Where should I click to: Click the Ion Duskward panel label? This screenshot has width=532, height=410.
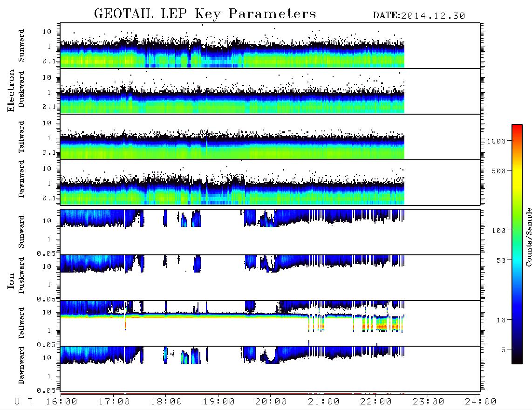pos(21,276)
